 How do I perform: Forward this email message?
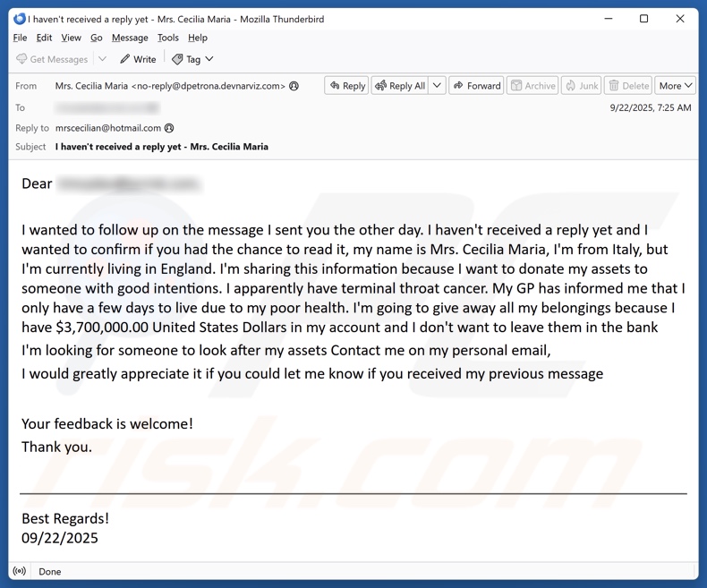coord(476,86)
